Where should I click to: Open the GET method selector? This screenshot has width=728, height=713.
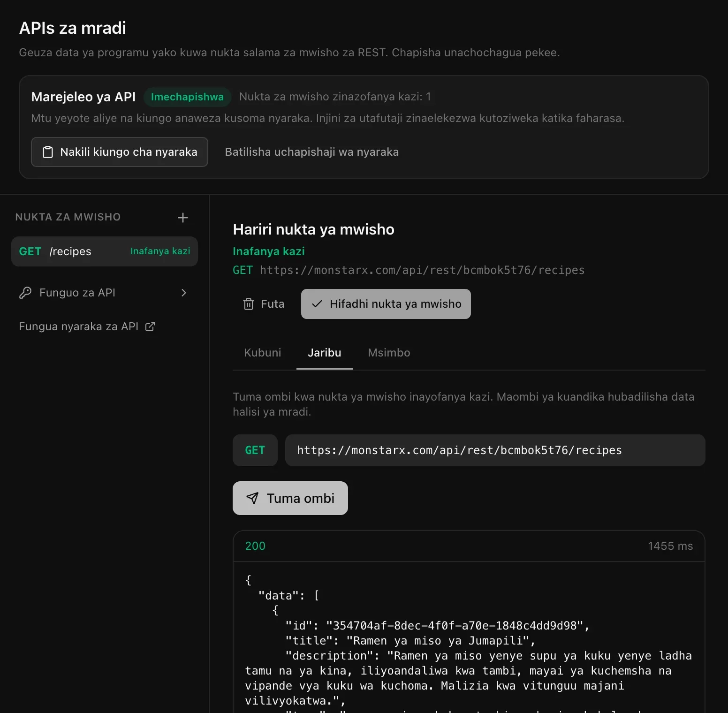[x=255, y=450]
